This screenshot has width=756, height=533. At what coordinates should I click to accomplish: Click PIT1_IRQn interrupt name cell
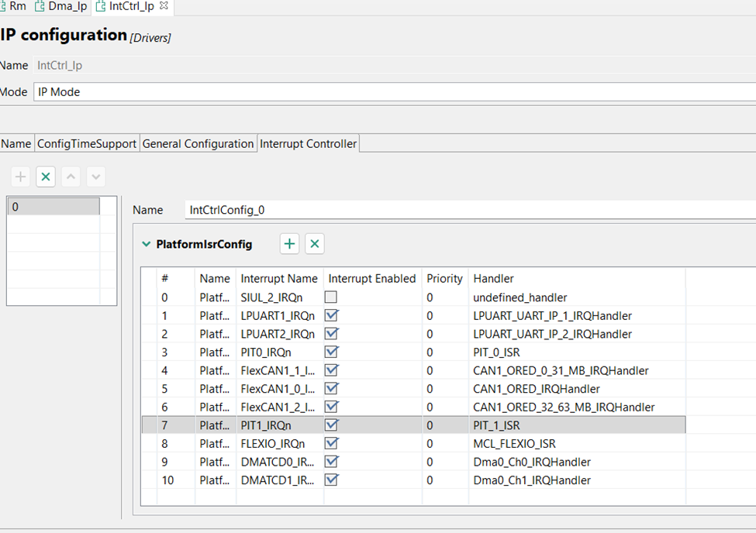(x=280, y=425)
